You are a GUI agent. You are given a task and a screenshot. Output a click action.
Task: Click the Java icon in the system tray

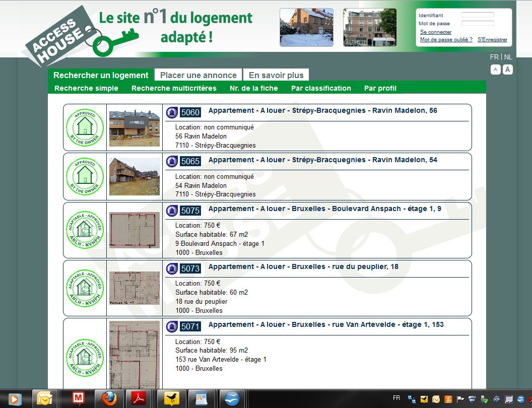[448, 399]
